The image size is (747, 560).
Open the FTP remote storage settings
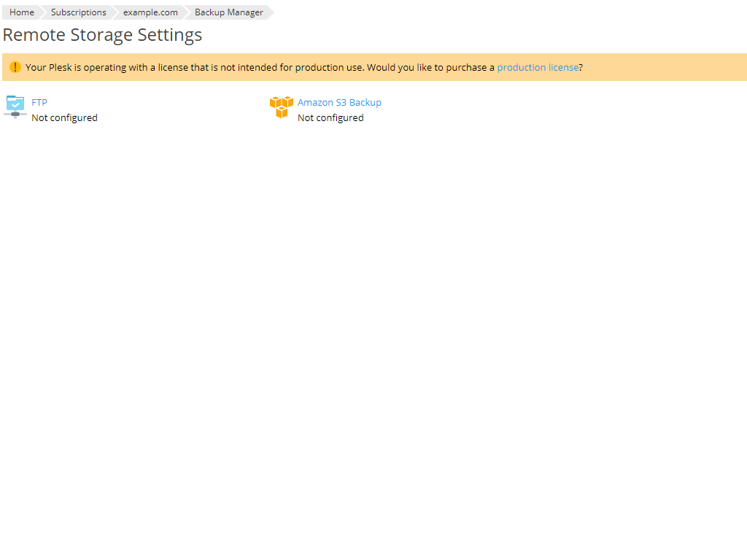[x=39, y=102]
